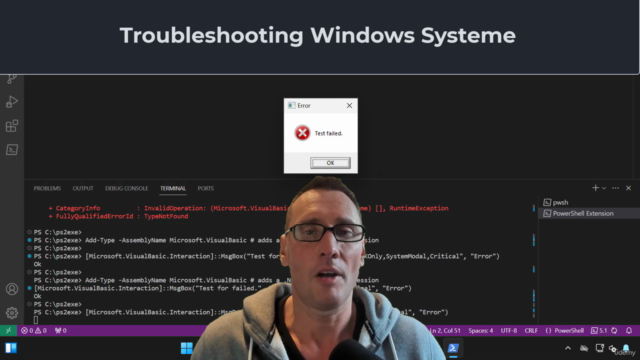This screenshot has height=360, width=640.
Task: Open the Windows Start menu
Action: [187, 348]
